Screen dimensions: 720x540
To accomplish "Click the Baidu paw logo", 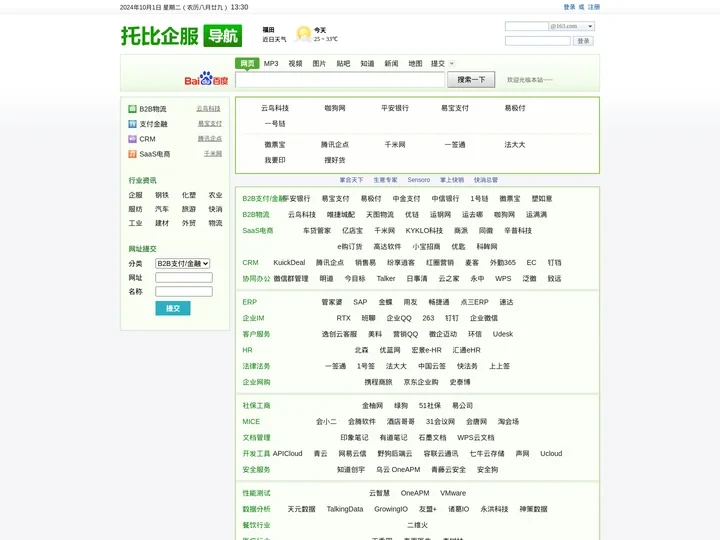I will [x=206, y=79].
